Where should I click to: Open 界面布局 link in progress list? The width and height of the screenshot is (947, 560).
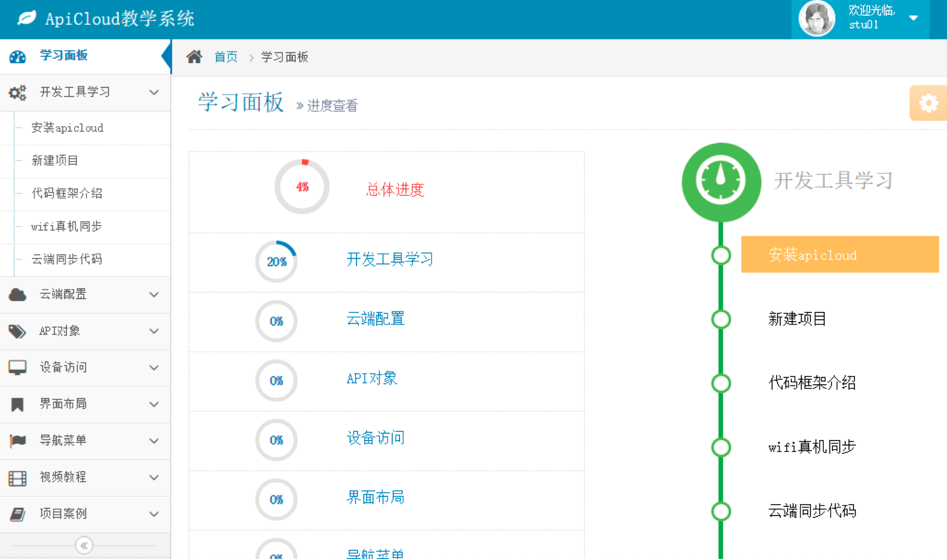coord(376,497)
